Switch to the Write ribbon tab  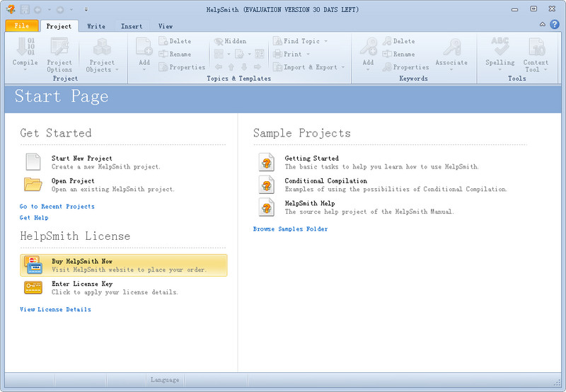coord(96,26)
